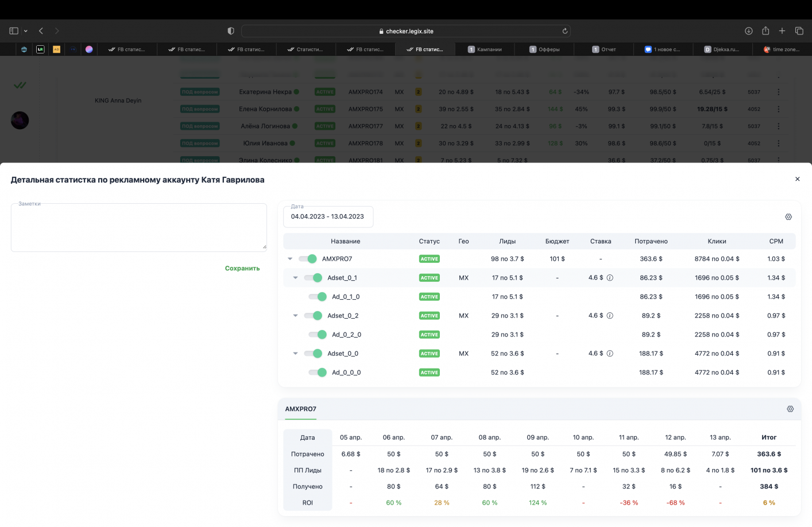Click the pinned orange AC tab icon

point(56,49)
